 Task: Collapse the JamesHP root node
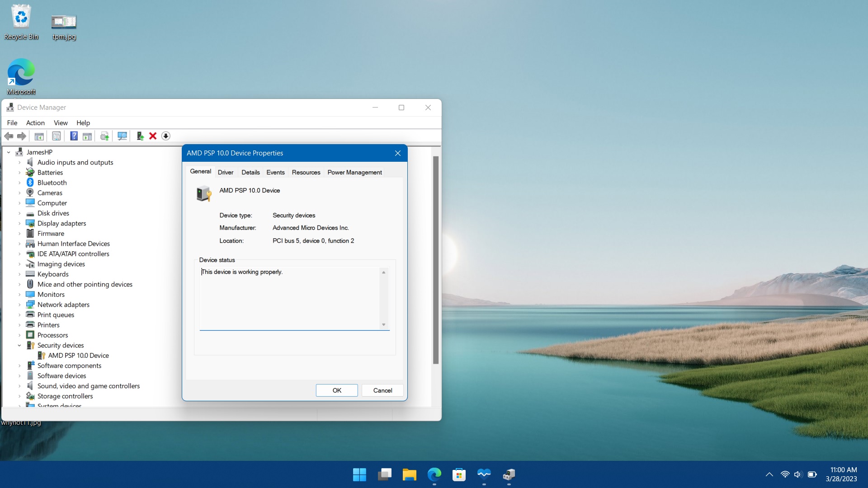(x=9, y=152)
